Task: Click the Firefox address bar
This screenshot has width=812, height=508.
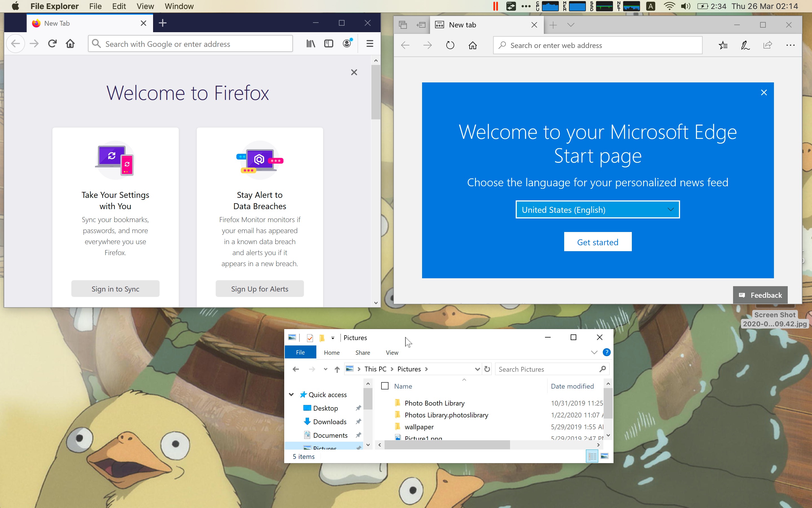Action: (x=190, y=44)
